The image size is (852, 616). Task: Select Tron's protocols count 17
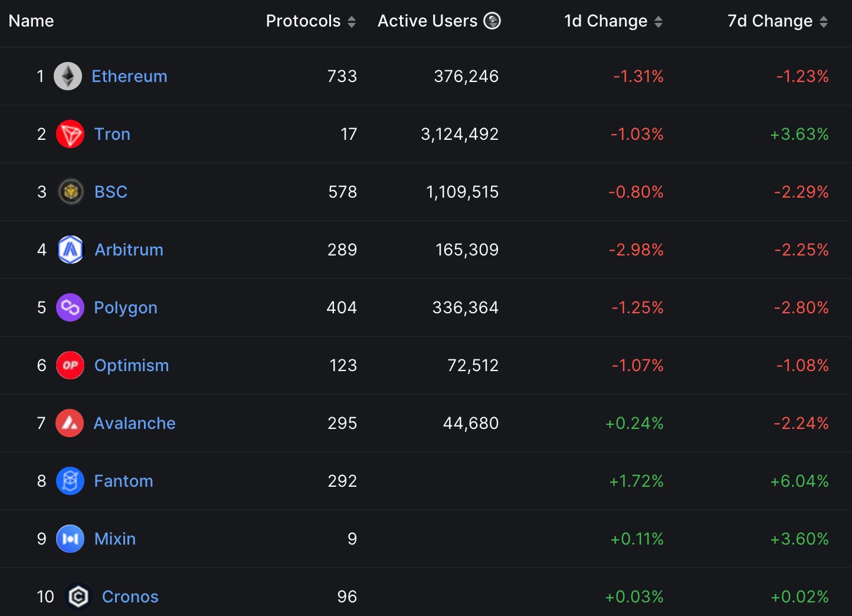349,134
